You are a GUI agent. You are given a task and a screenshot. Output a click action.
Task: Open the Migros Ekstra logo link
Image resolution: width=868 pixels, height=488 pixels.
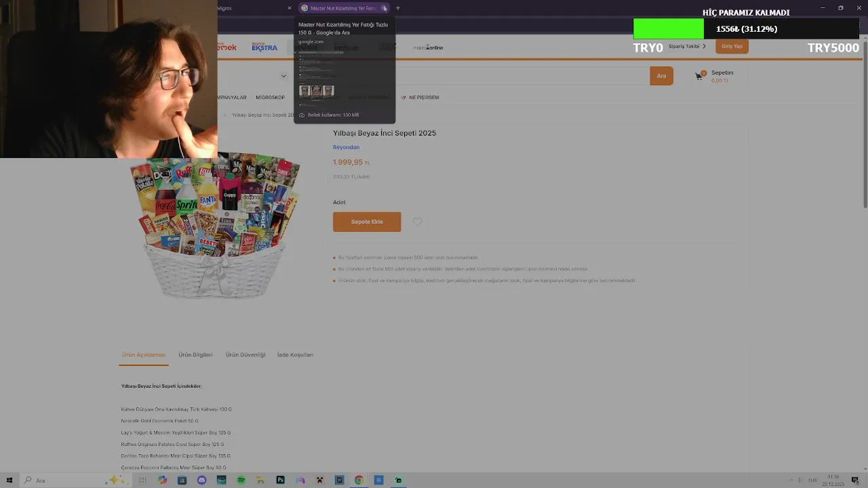[264, 47]
